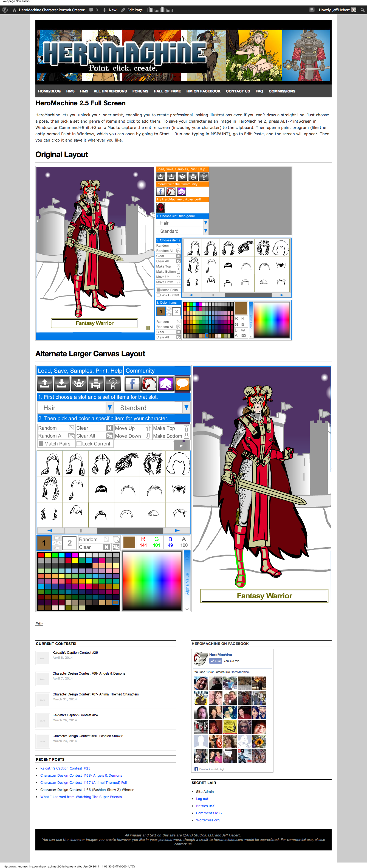Click the Edit link below the layouts
Screen dimensions: 367x868
click(39, 624)
